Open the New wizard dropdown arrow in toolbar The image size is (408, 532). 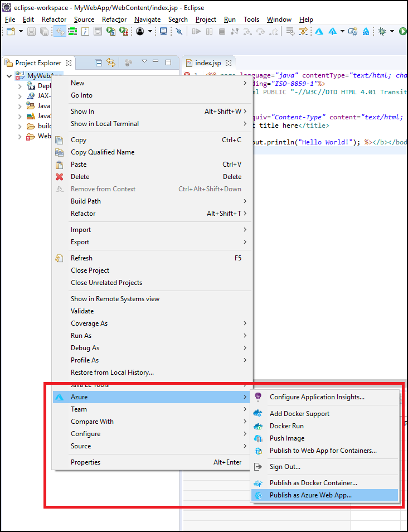pyautogui.click(x=21, y=32)
